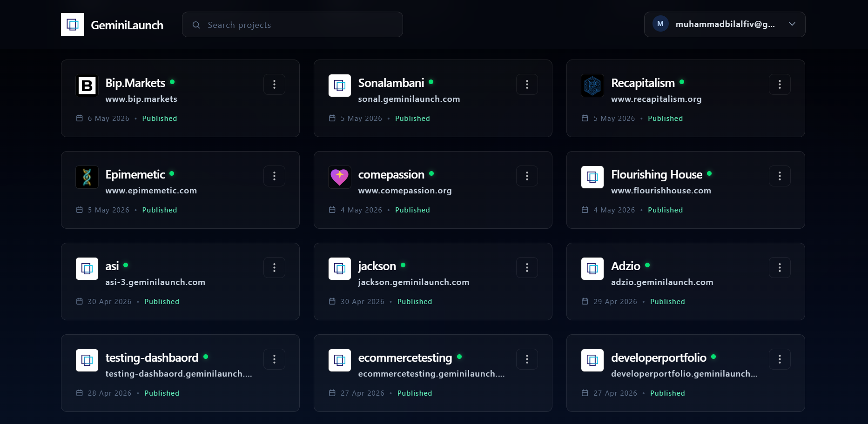Click the muhammadbilalfiv@g... account email

point(725,24)
